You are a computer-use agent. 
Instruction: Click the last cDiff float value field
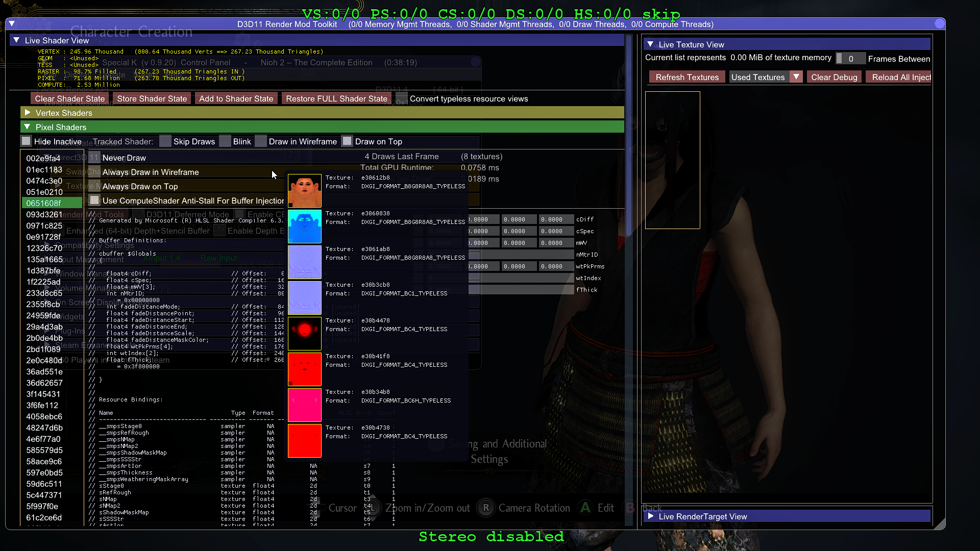pos(555,219)
